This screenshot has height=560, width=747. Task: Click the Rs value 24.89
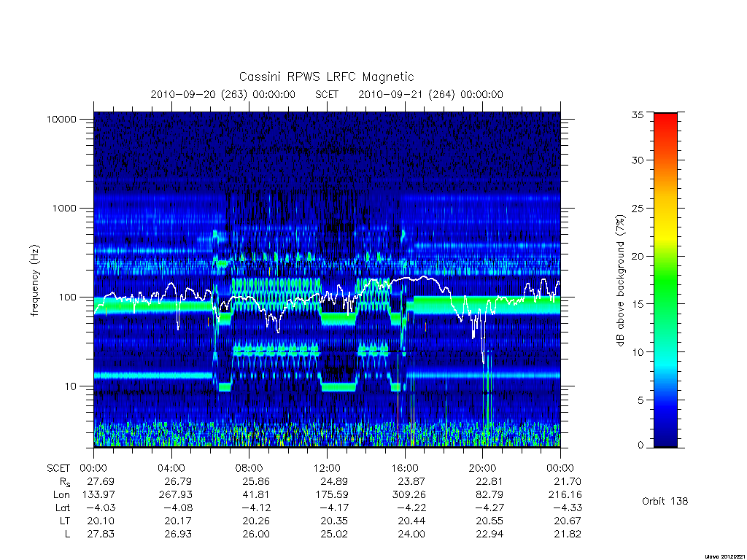(x=334, y=481)
